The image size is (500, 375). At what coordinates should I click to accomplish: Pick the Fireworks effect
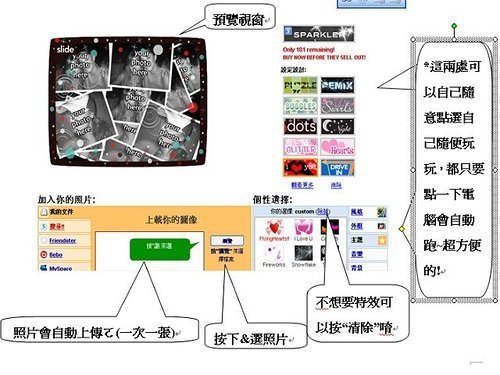click(x=274, y=256)
